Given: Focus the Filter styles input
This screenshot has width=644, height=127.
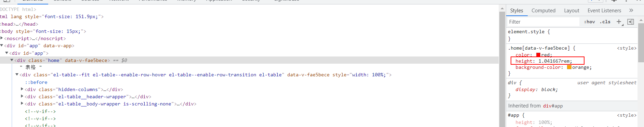Looking at the screenshot, I should click(543, 22).
